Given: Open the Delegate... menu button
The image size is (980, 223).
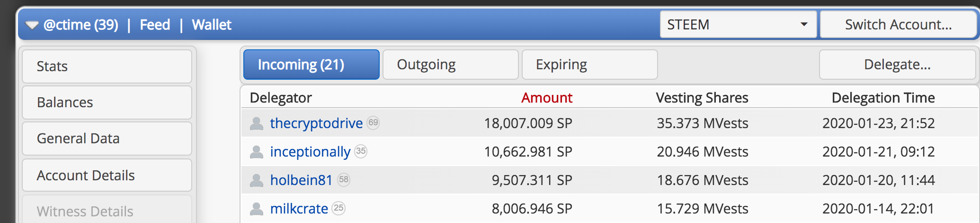Looking at the screenshot, I should [897, 65].
